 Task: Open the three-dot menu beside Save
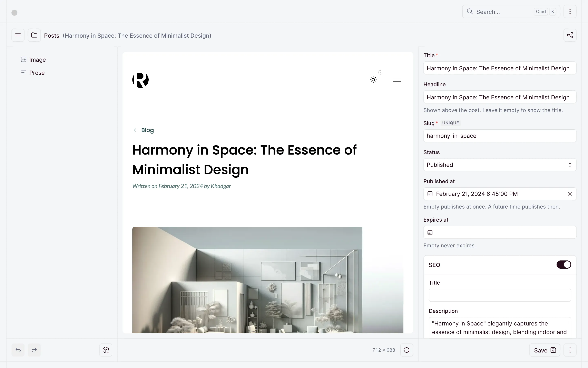(570, 350)
